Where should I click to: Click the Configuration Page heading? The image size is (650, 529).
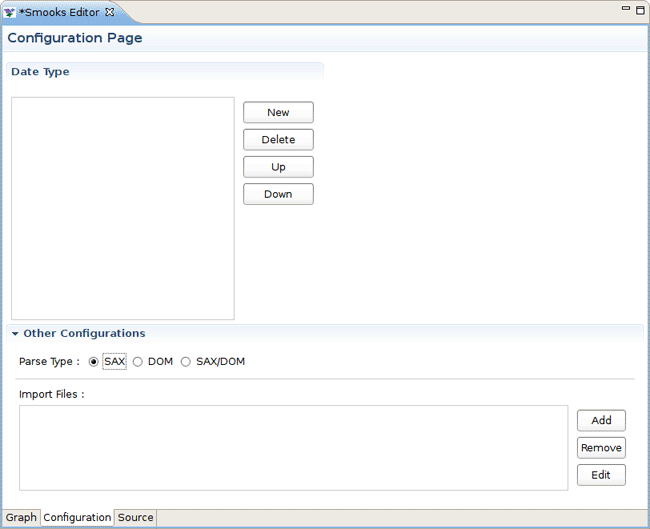pos(75,38)
